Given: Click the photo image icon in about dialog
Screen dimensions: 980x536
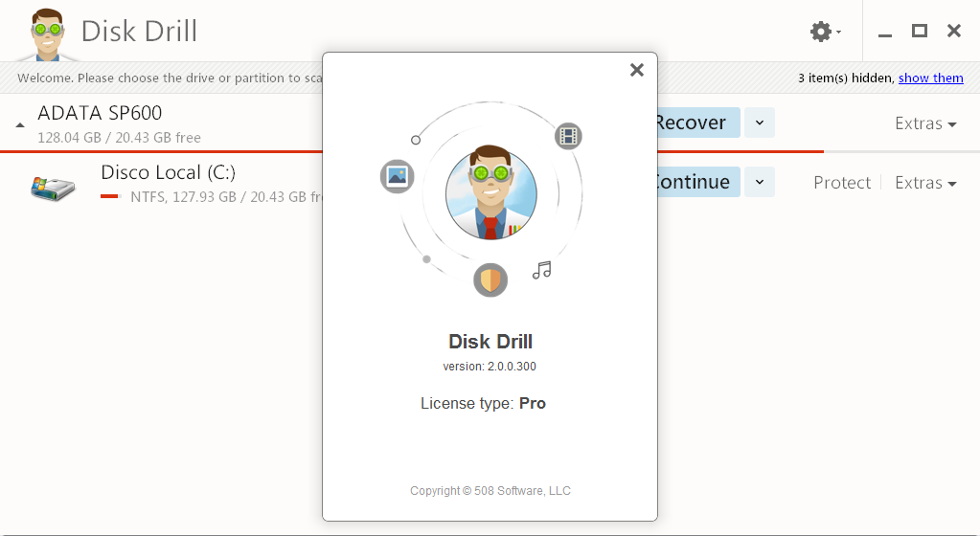Looking at the screenshot, I should (x=397, y=176).
